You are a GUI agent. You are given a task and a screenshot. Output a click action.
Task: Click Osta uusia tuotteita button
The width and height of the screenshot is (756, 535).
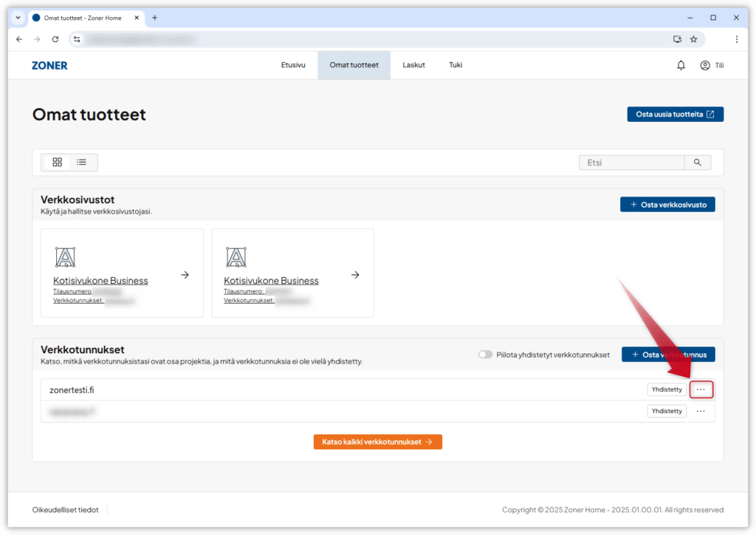click(675, 115)
